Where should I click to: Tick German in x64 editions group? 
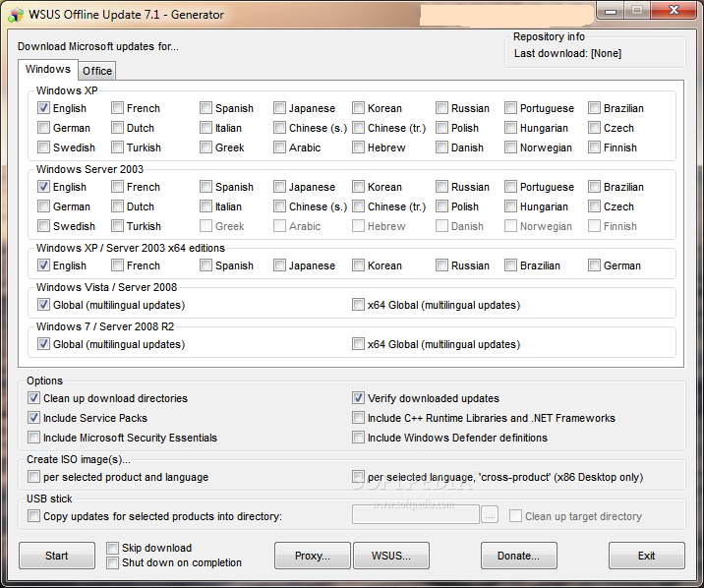[594, 265]
